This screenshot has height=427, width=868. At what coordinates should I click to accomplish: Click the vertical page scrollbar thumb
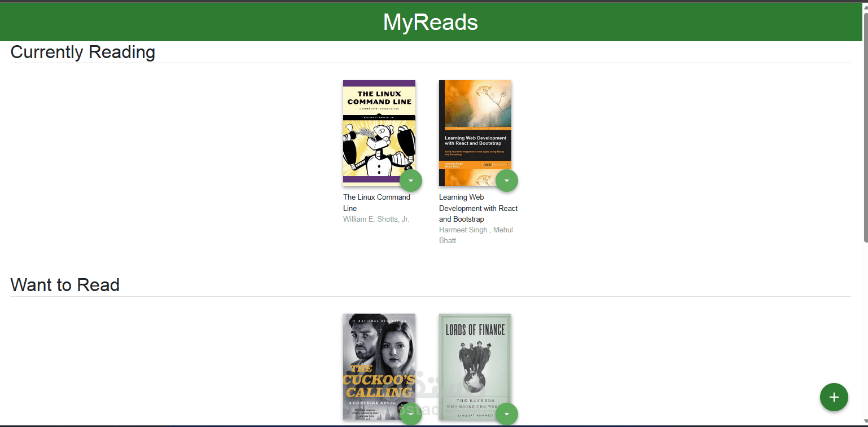[x=865, y=127]
